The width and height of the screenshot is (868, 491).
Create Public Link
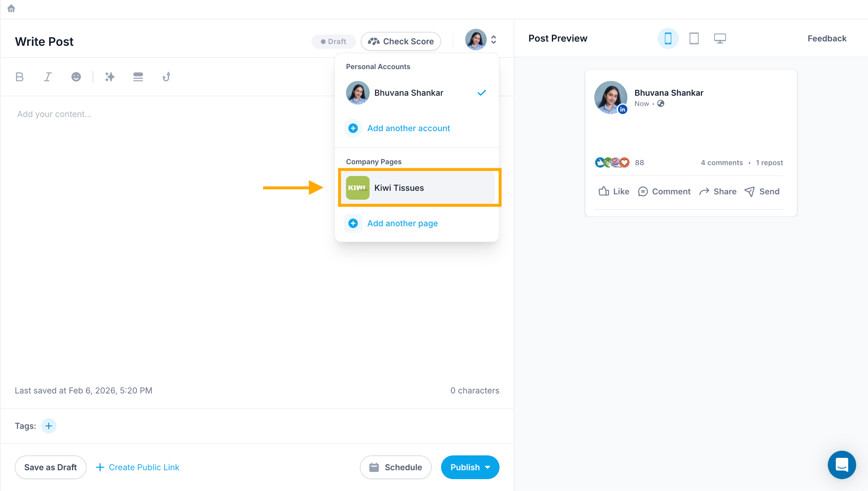click(138, 467)
